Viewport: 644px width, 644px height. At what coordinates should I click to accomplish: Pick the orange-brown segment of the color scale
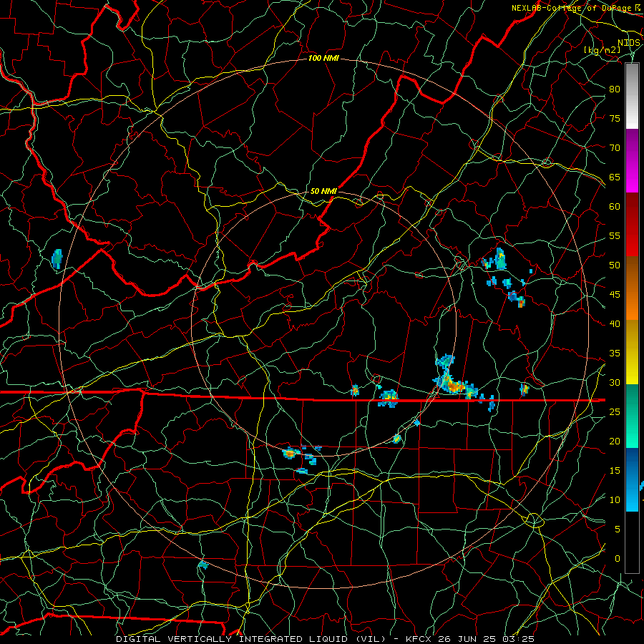pos(632,288)
